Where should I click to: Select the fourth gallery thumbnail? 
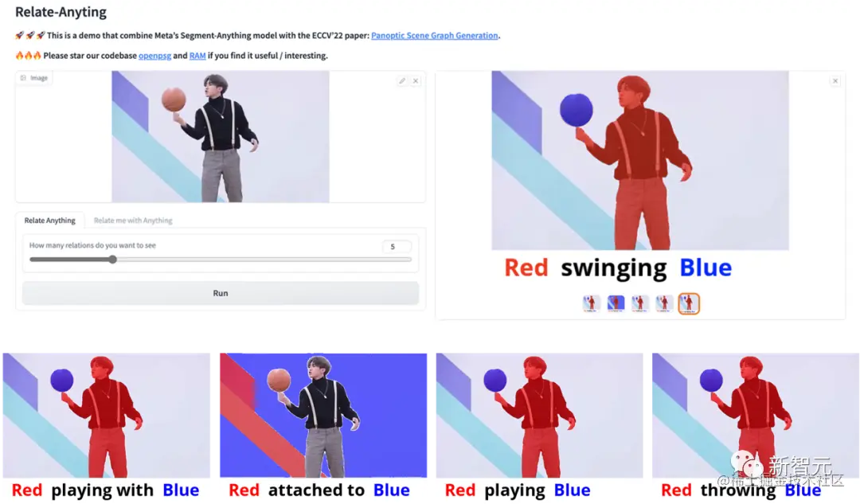(x=664, y=303)
